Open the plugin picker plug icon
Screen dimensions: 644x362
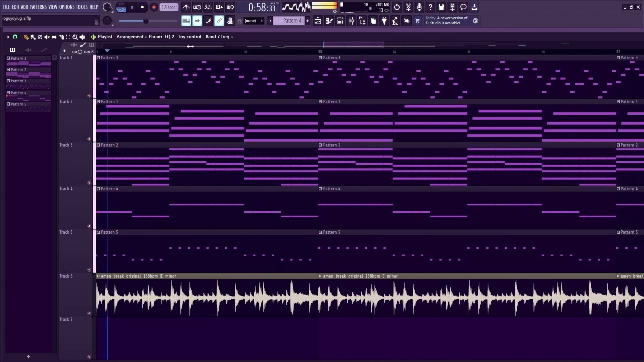tap(384, 21)
